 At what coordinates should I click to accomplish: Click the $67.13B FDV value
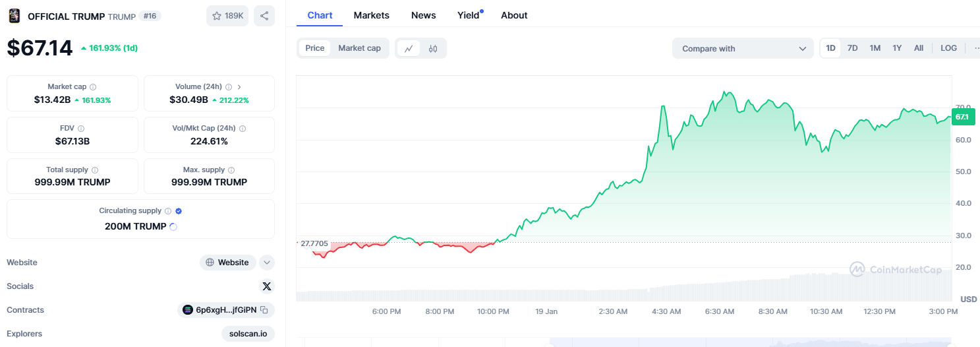click(x=72, y=141)
